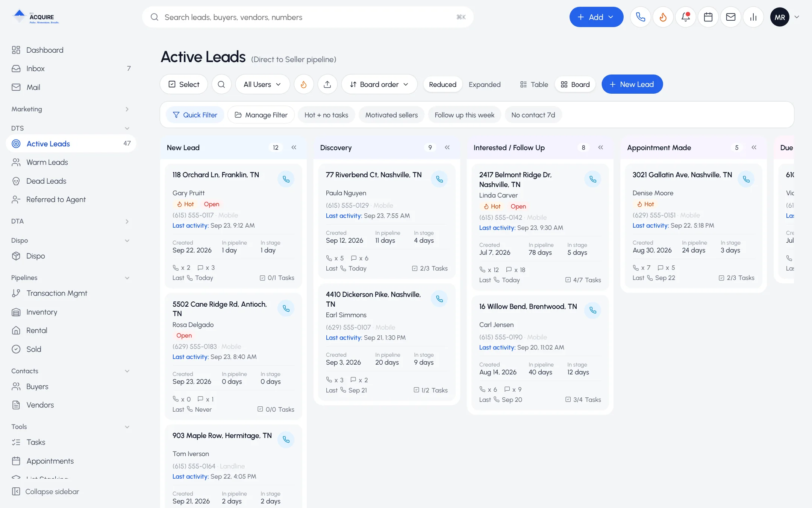Switch to Board view
This screenshot has width=812, height=508.
(575, 84)
